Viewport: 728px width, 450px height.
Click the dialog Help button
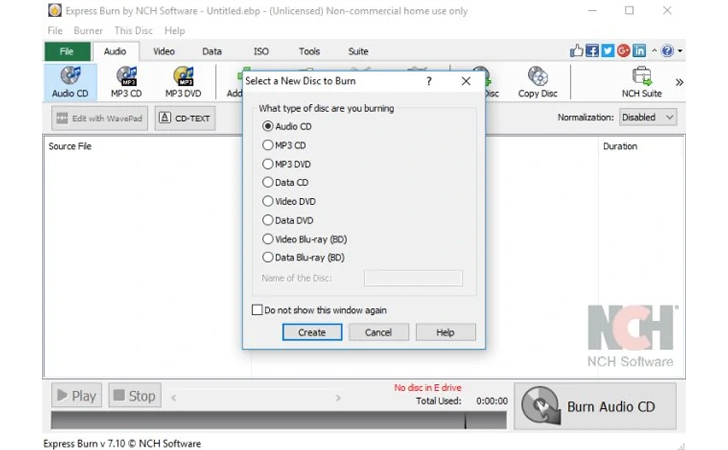click(x=445, y=332)
